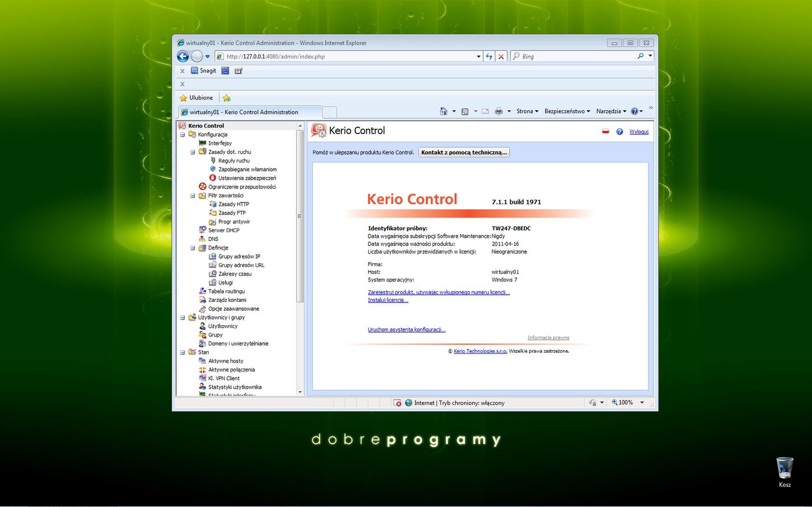Select the DNS tree icon
812x507 pixels.
(x=203, y=239)
